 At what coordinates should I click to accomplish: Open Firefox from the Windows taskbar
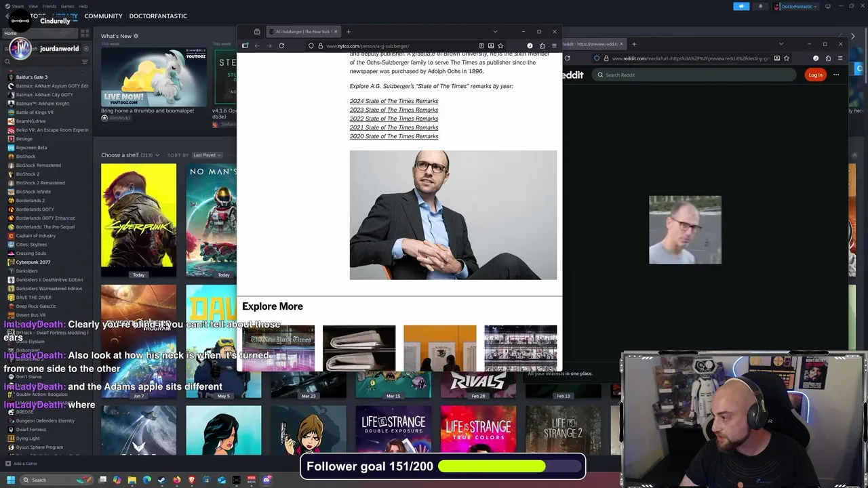176,480
